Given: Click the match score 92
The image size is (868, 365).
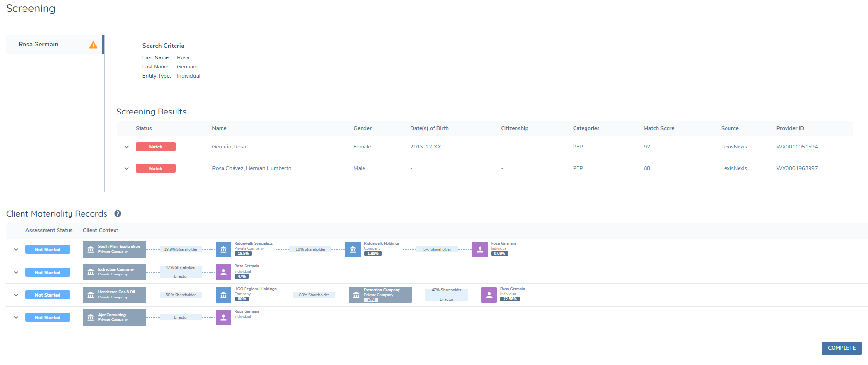Looking at the screenshot, I should (647, 147).
